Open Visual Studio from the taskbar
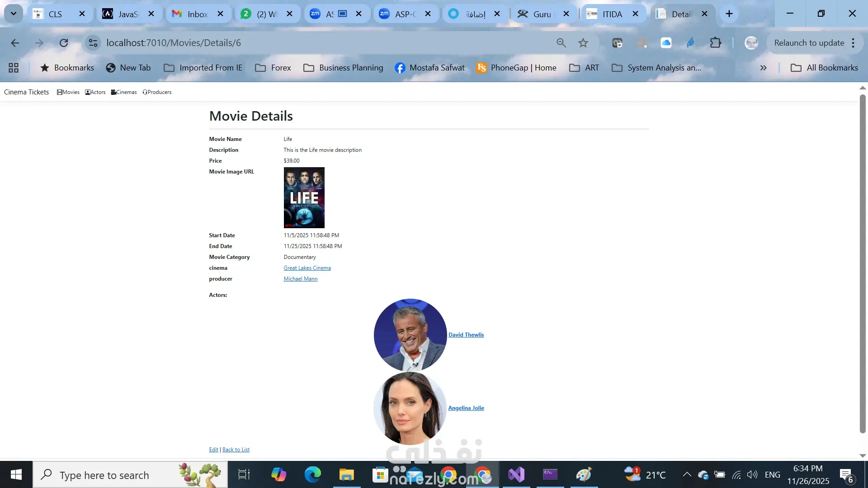The height and width of the screenshot is (488, 868). (516, 474)
